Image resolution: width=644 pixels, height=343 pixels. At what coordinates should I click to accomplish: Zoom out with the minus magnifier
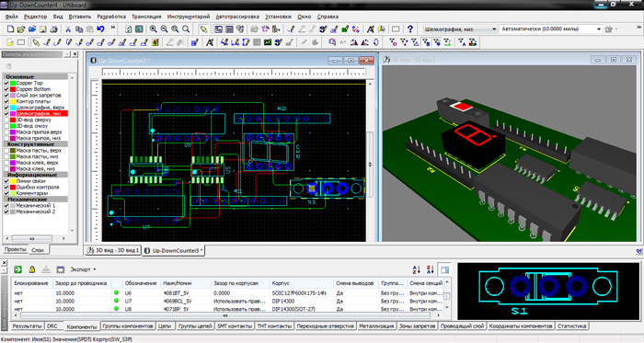click(164, 29)
